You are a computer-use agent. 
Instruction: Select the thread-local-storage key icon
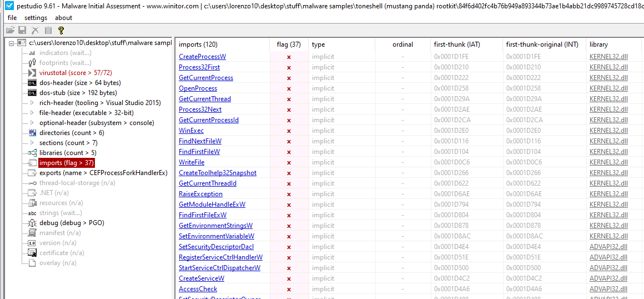pos(32,183)
